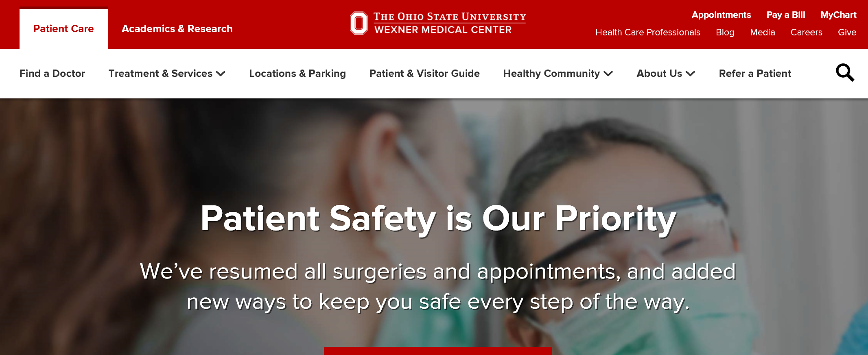868x355 pixels.
Task: Visit Health Care Professionals page
Action: (x=648, y=33)
